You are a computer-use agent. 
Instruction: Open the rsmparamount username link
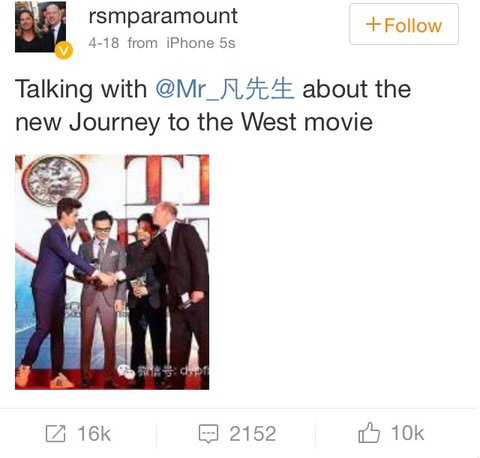(163, 16)
